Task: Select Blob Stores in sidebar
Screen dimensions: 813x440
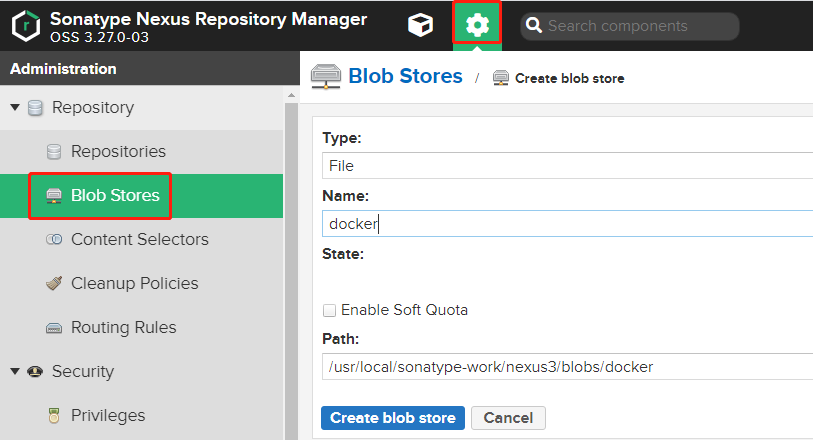Action: 114,196
